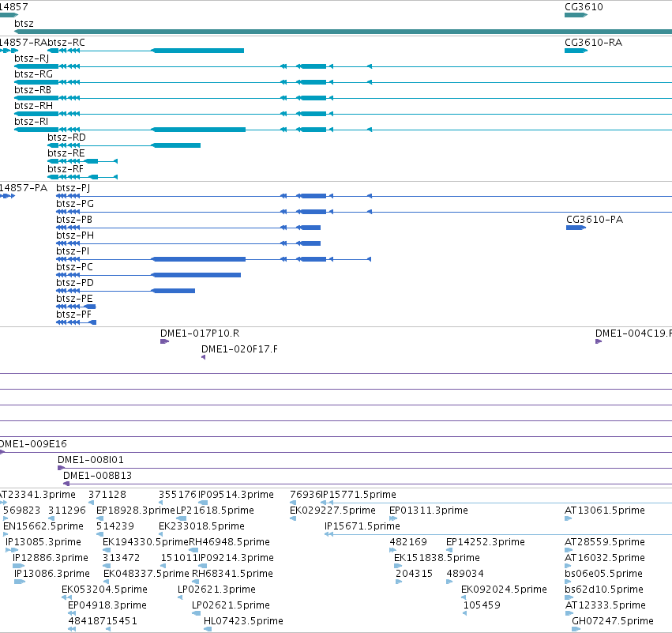Click the IP15771.5prime EST label
This screenshot has height=633, width=672.
359,495
